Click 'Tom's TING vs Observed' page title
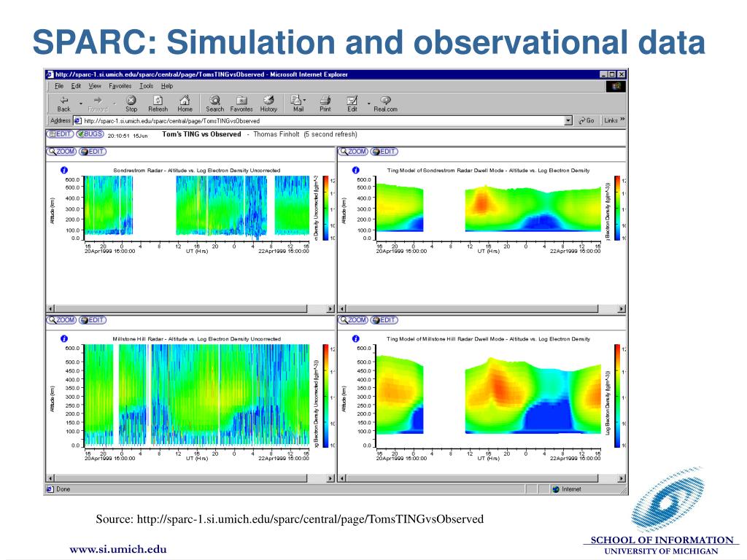 tap(201, 134)
